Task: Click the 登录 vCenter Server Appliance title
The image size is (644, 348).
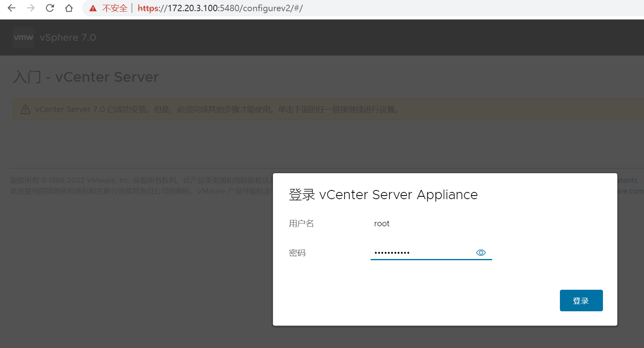Action: (x=383, y=195)
